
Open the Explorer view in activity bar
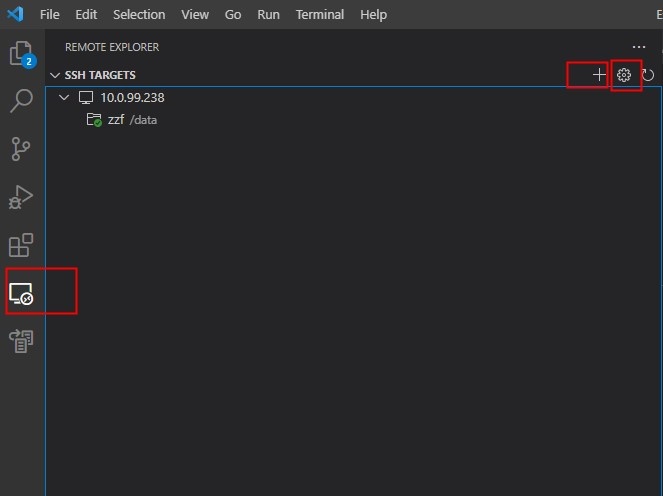pyautogui.click(x=21, y=54)
